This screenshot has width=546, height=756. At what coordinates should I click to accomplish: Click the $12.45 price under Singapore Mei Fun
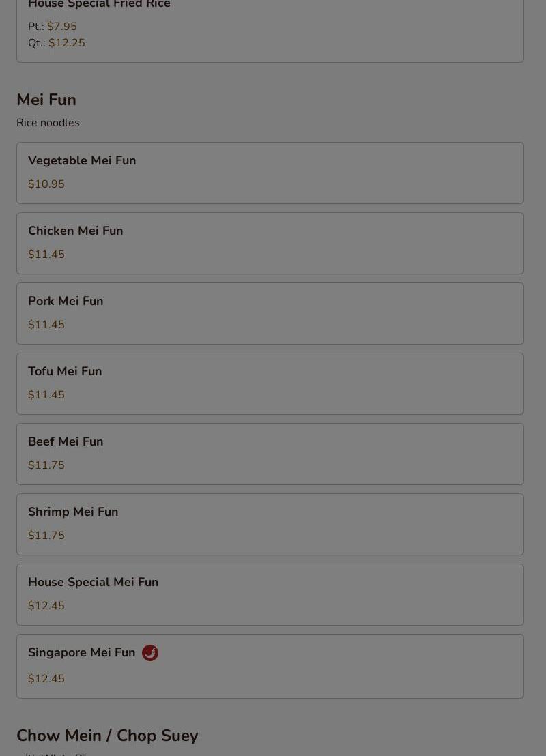point(46,678)
